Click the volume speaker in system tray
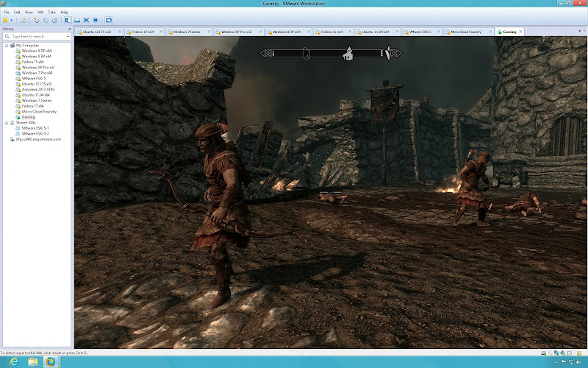 (x=578, y=362)
